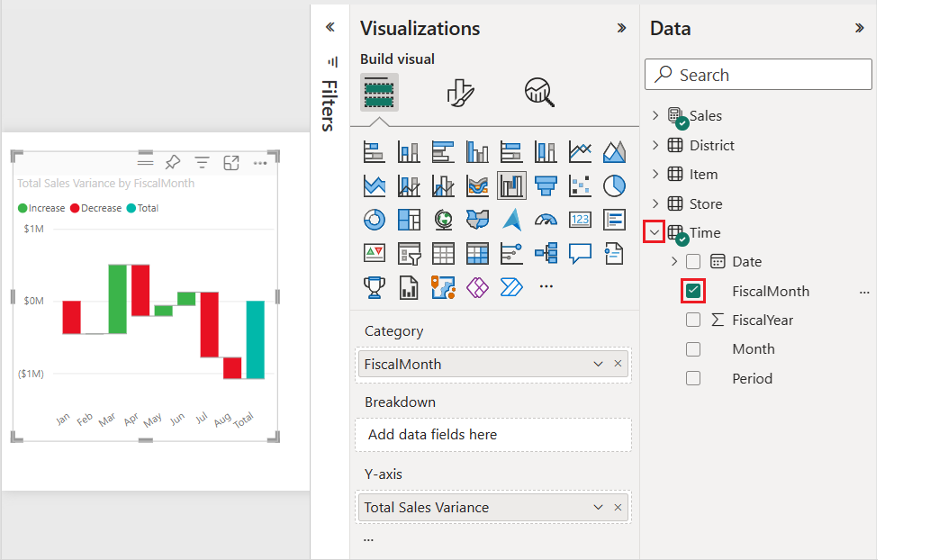This screenshot has width=930, height=560.
Task: Select the pie chart visual
Action: pyautogui.click(x=614, y=185)
